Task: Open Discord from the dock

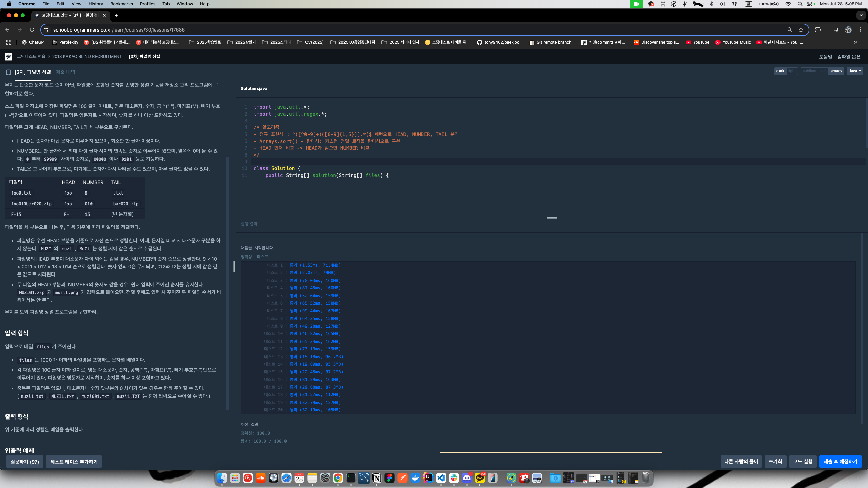Action: [467, 478]
